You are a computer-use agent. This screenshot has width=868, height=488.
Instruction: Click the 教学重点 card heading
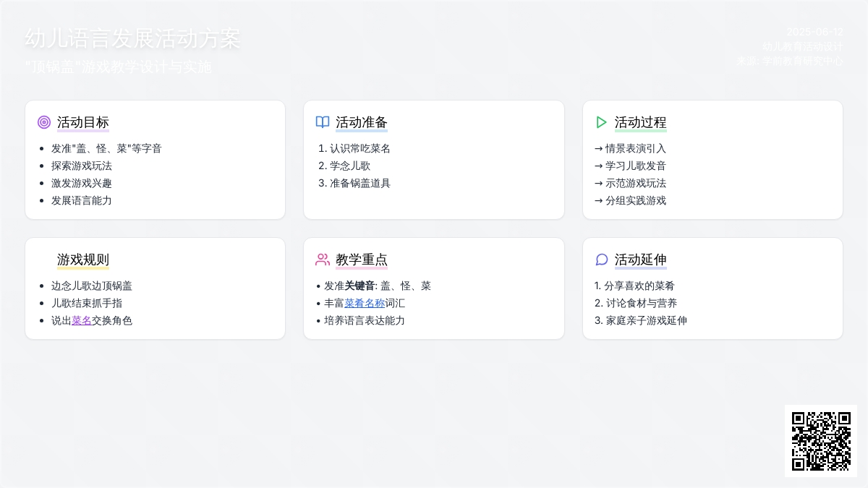tap(362, 260)
